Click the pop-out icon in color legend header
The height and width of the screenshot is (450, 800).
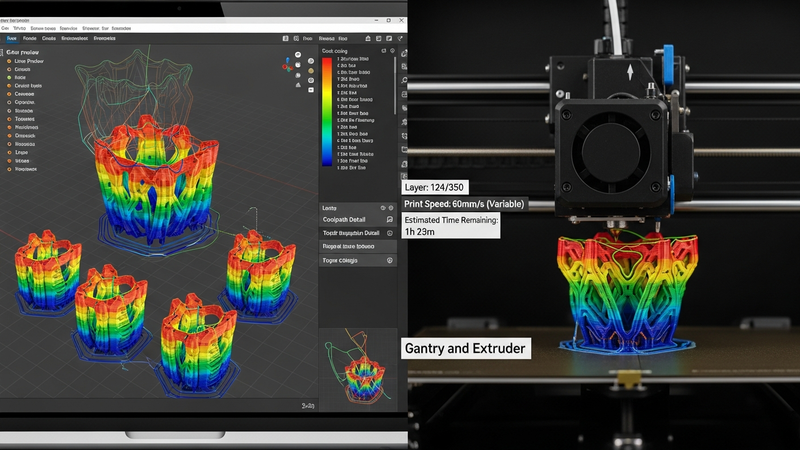(x=384, y=51)
